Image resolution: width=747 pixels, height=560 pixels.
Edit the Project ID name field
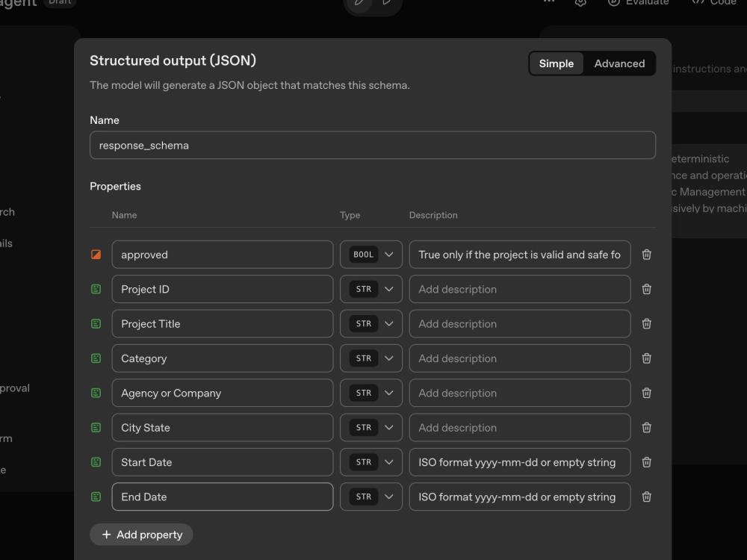coord(223,289)
